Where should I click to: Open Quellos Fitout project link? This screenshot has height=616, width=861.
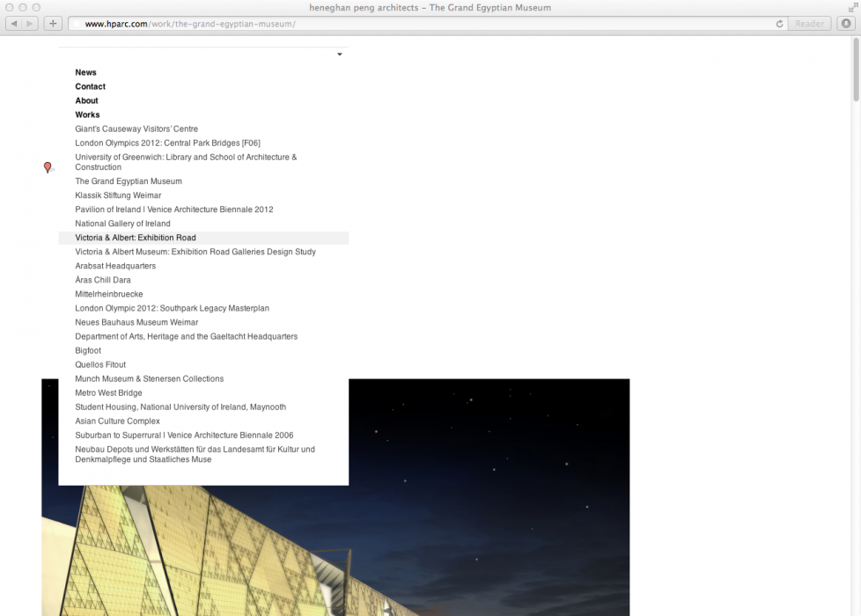click(100, 364)
